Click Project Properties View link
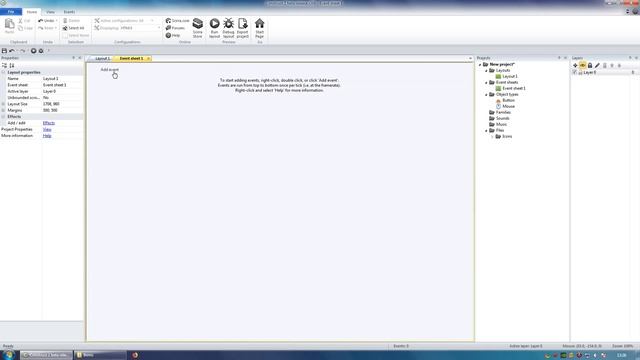The image size is (640, 360). [x=47, y=129]
